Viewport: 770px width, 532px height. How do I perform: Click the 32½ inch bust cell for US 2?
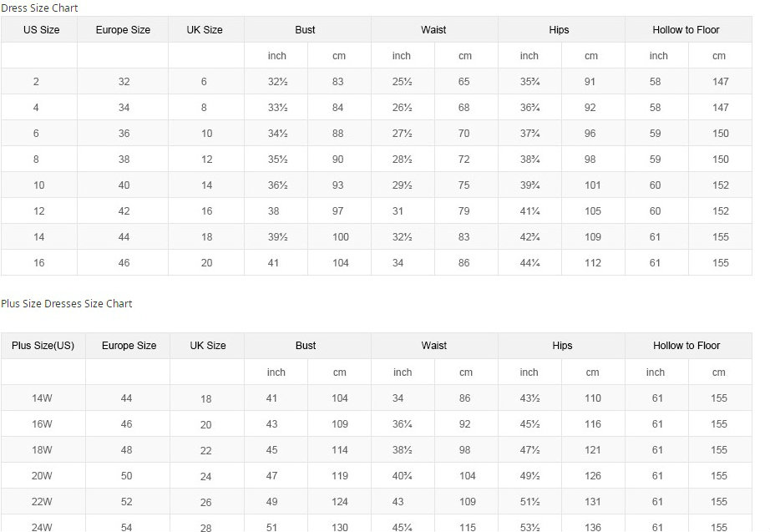[277, 82]
